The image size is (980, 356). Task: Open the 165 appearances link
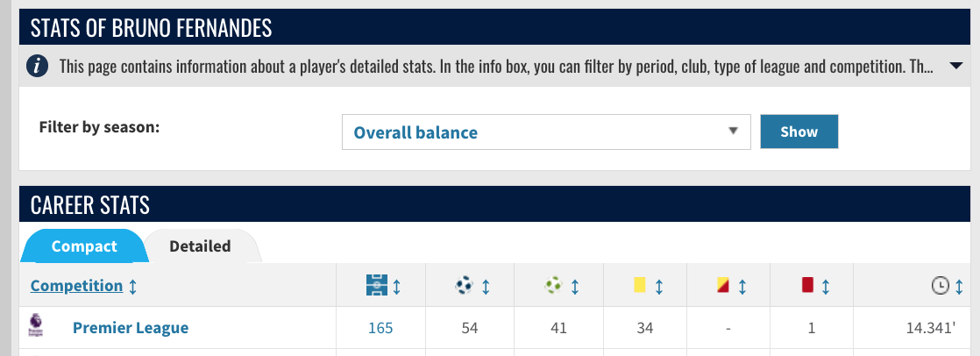pos(380,328)
